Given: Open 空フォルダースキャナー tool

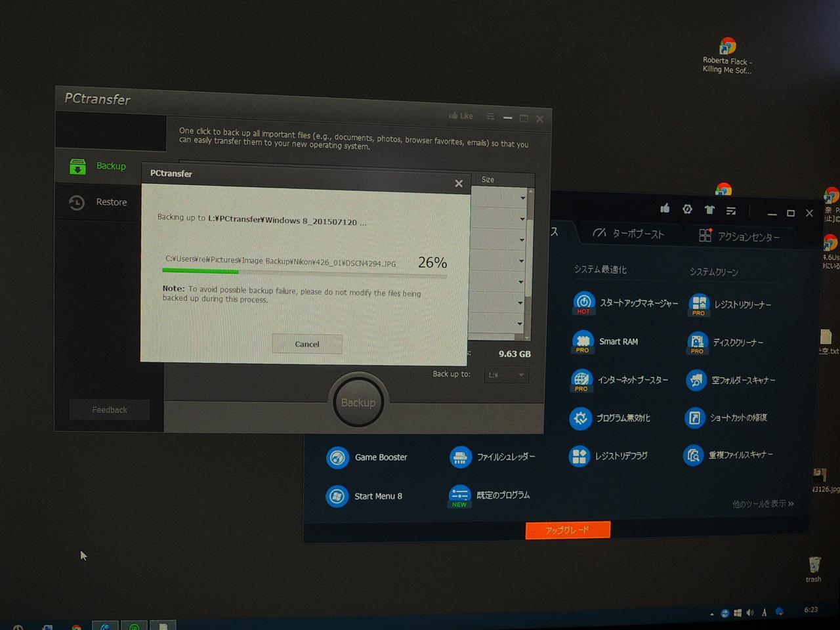Looking at the screenshot, I should coord(730,380).
